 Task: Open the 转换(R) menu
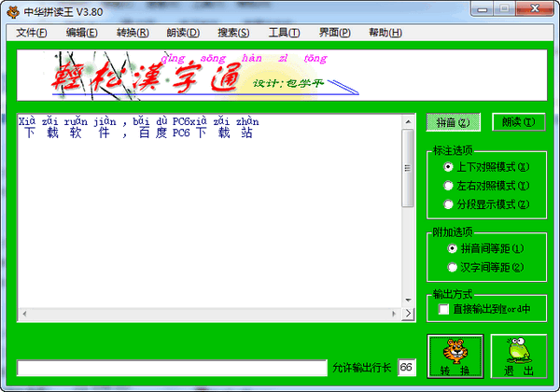coord(133,33)
